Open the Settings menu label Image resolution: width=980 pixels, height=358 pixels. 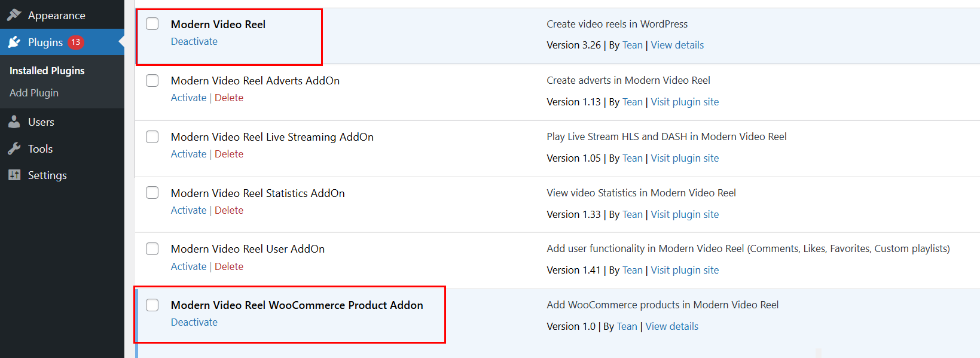coord(47,175)
